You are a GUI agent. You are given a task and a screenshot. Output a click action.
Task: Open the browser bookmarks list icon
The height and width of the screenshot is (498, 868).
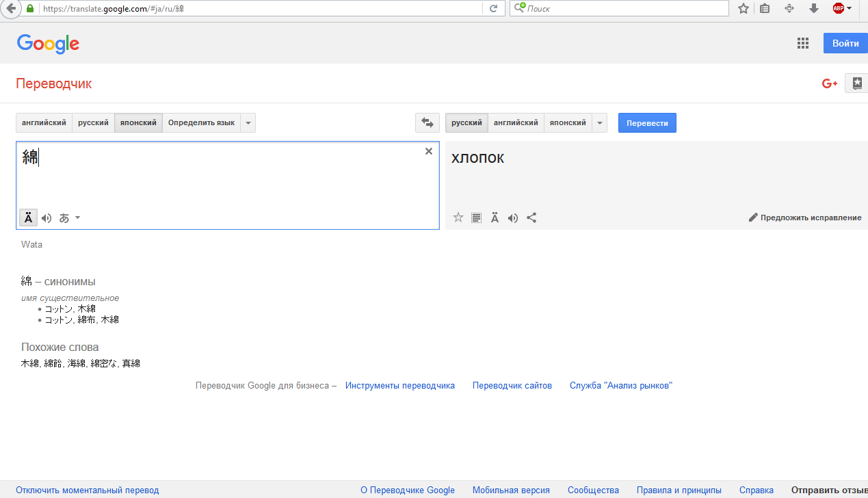coord(765,8)
